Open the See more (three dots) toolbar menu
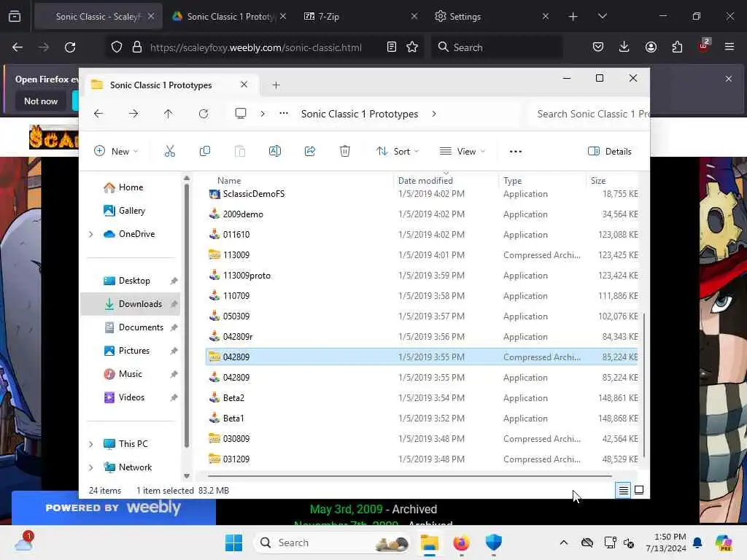 coord(516,152)
